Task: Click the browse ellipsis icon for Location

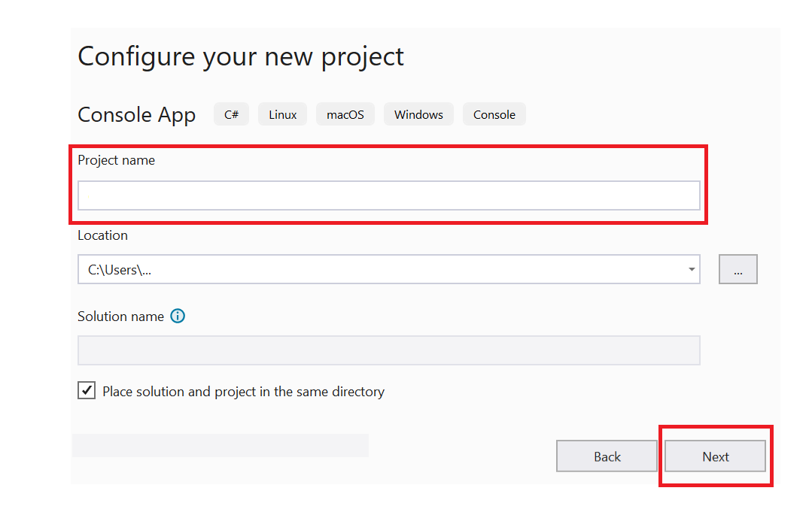Action: coord(737,268)
